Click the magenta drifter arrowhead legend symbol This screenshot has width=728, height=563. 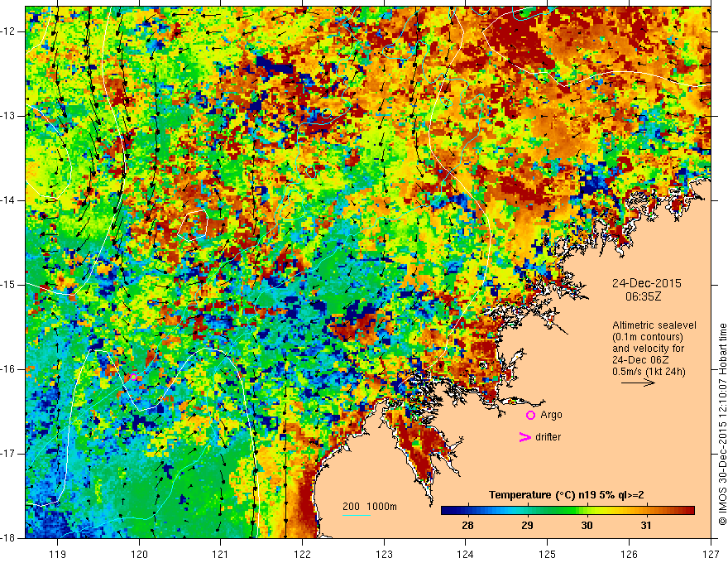[524, 437]
